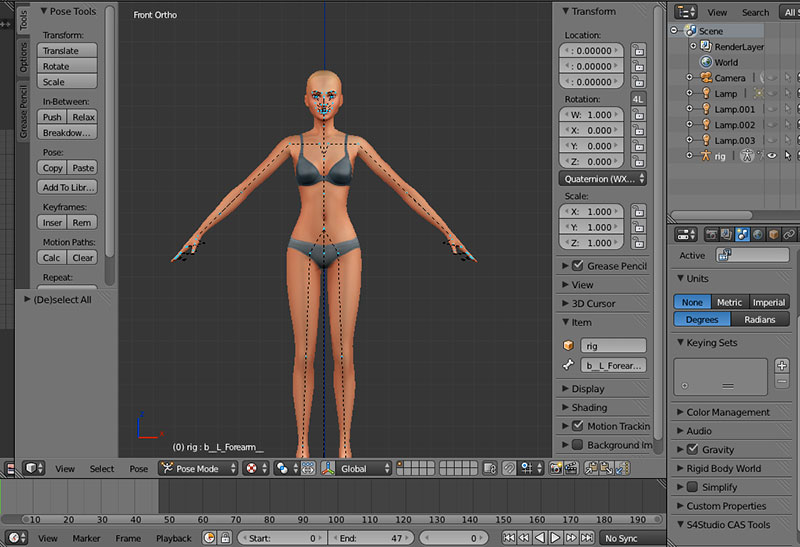Open the Pose Mode dropdown
800x547 pixels.
click(x=197, y=468)
